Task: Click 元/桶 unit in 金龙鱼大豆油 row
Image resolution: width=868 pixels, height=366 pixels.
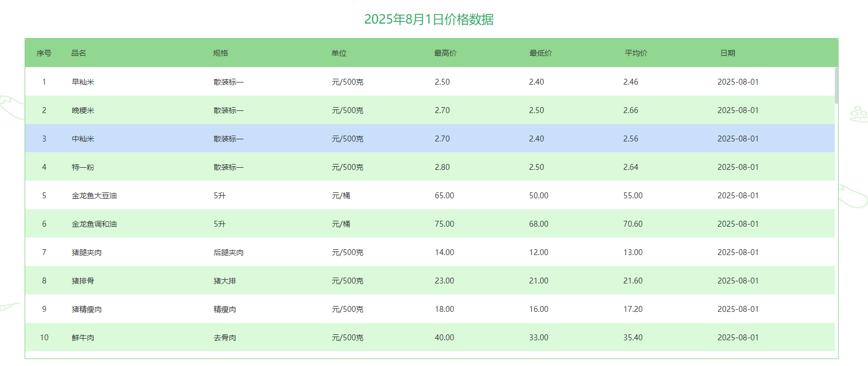Action: pyautogui.click(x=341, y=196)
